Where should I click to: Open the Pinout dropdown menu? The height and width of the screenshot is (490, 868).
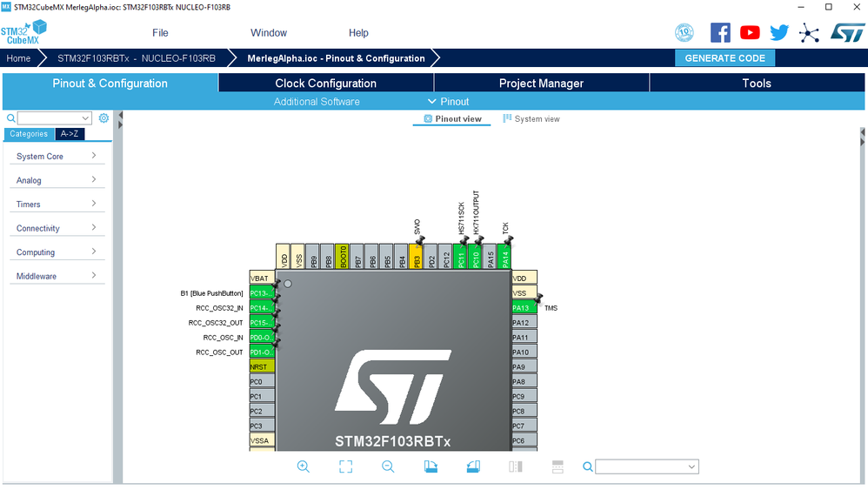[x=449, y=101]
